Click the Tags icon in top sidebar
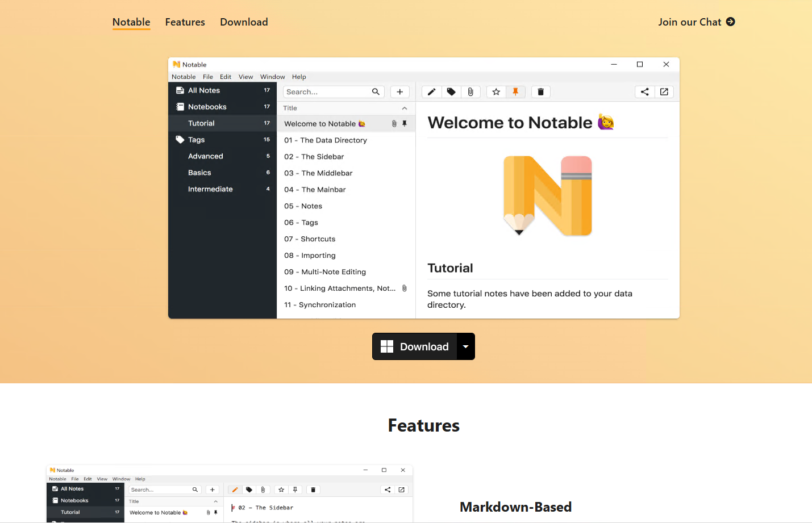Screen dimensions: 812x523 180,140
